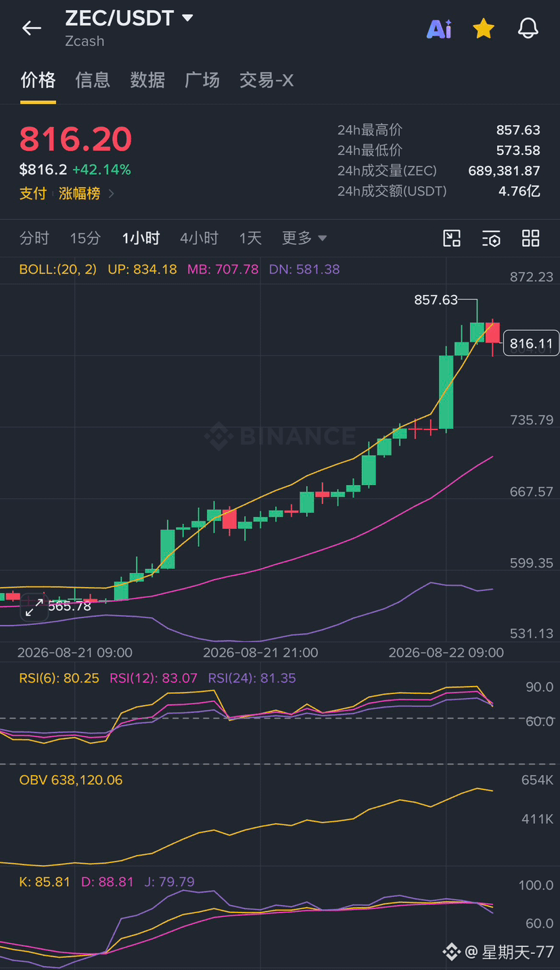Image resolution: width=560 pixels, height=970 pixels.
Task: Switch to the 价格 tab
Action: pyautogui.click(x=38, y=80)
